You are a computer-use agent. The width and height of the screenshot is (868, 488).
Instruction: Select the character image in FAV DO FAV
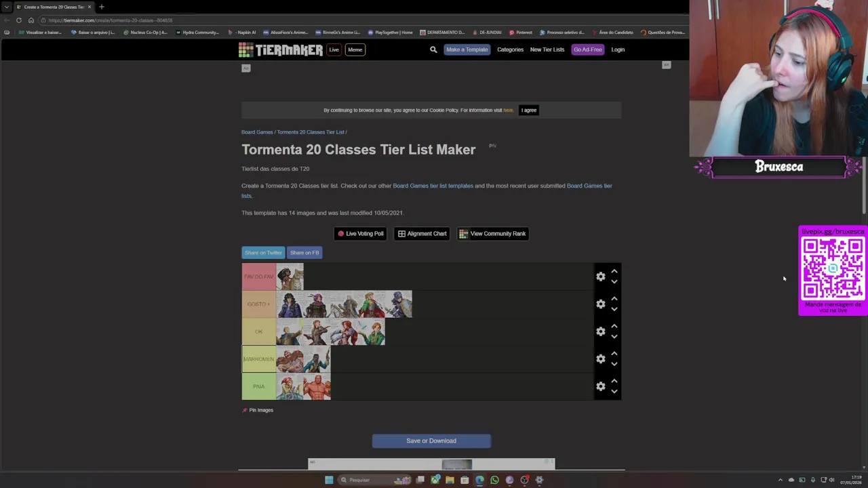tap(290, 277)
